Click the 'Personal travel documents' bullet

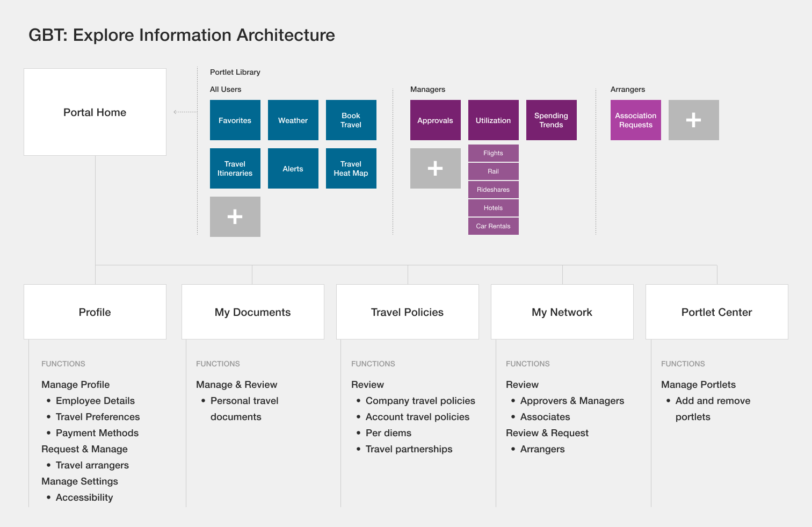click(244, 409)
